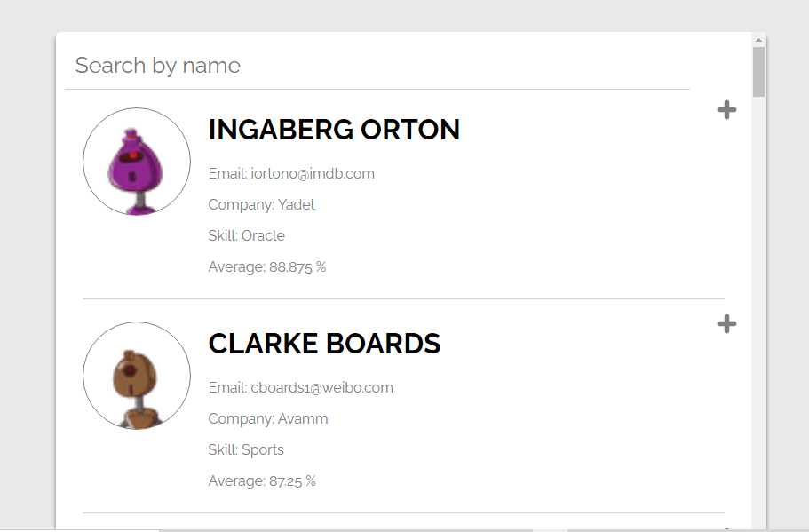Click the scrollbar up arrow
Viewport: 809px width, 532px height.
758,40
